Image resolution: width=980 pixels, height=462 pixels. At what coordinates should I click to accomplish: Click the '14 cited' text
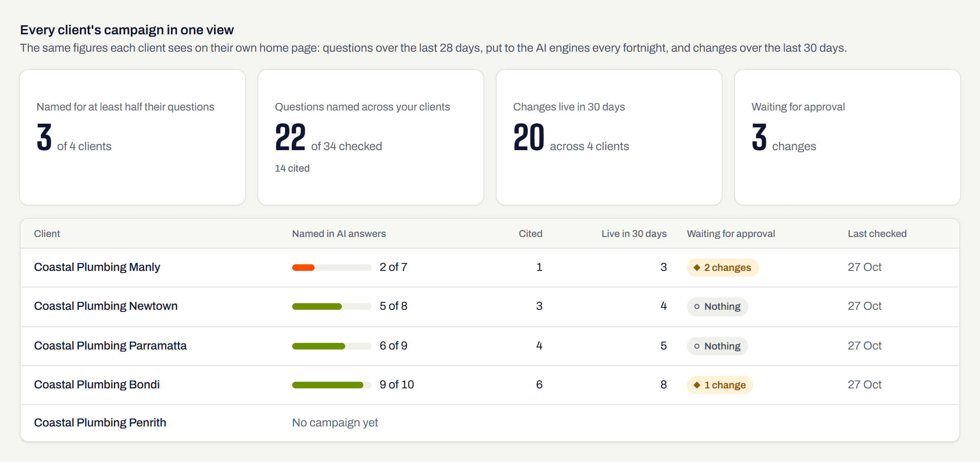(x=292, y=168)
